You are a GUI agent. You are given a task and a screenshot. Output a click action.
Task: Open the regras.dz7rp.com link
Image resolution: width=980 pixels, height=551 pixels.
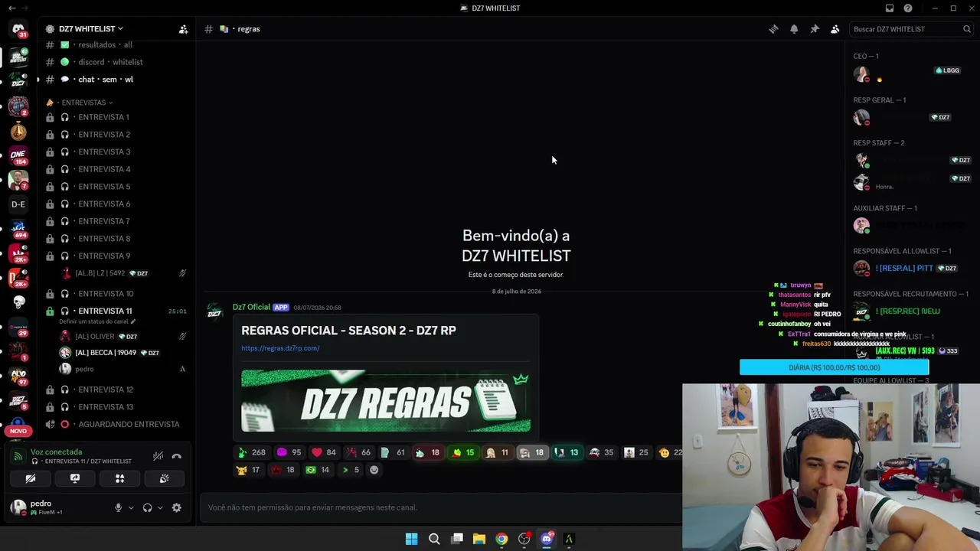[280, 348]
